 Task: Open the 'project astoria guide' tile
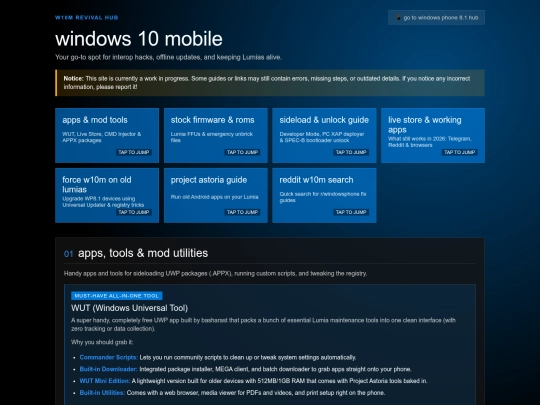point(216,195)
